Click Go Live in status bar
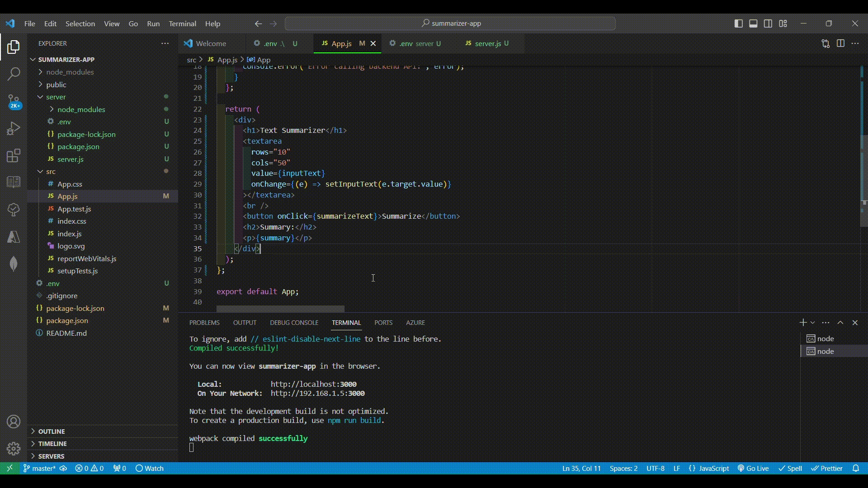 coord(753,468)
